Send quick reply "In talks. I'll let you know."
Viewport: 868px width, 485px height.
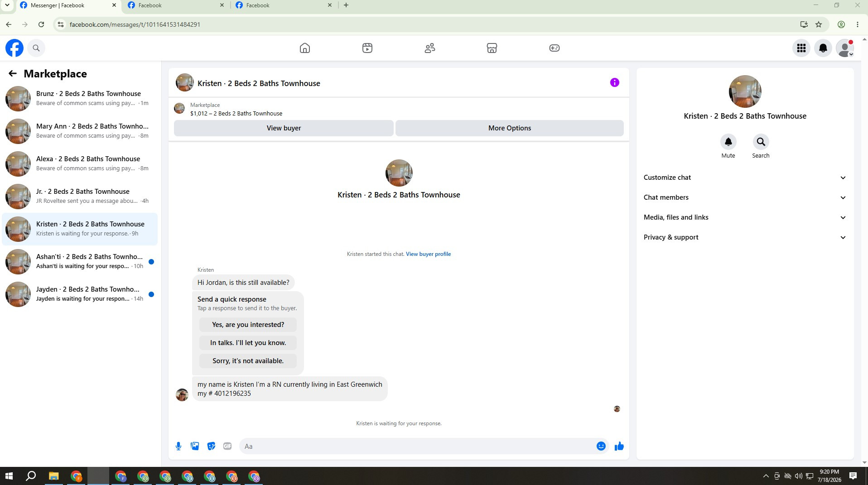248,343
